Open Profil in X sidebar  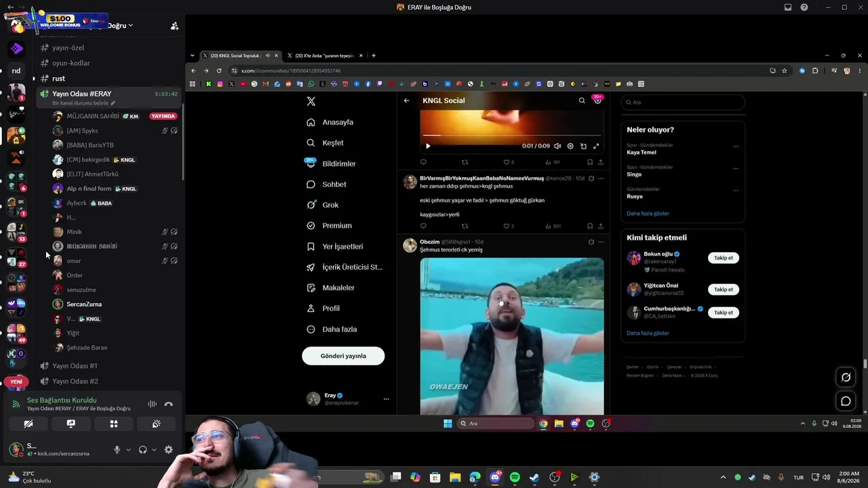(x=323, y=308)
